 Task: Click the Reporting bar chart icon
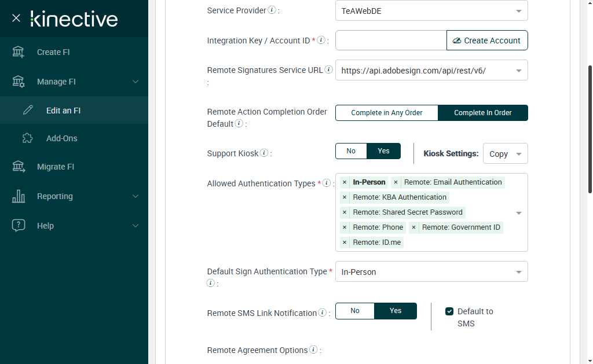pyautogui.click(x=19, y=196)
